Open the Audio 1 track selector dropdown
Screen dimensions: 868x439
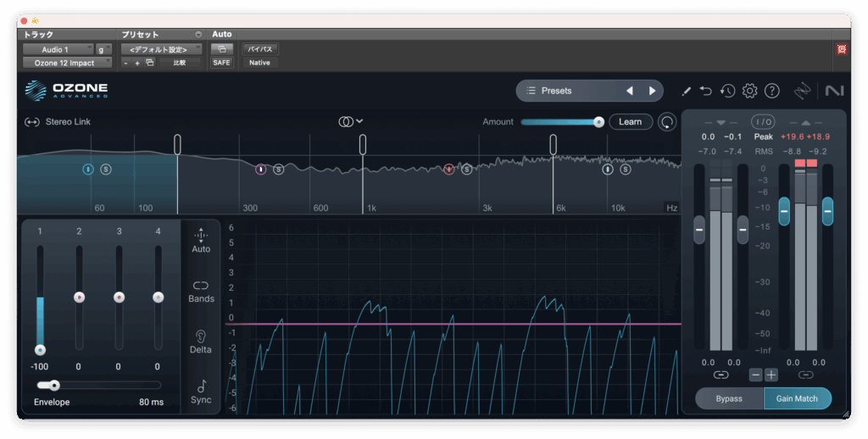57,49
